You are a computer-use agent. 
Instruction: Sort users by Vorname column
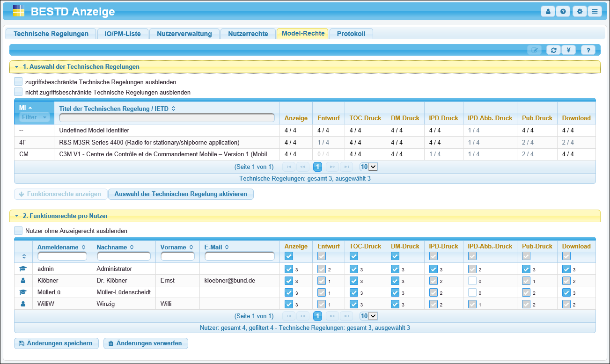[191, 247]
